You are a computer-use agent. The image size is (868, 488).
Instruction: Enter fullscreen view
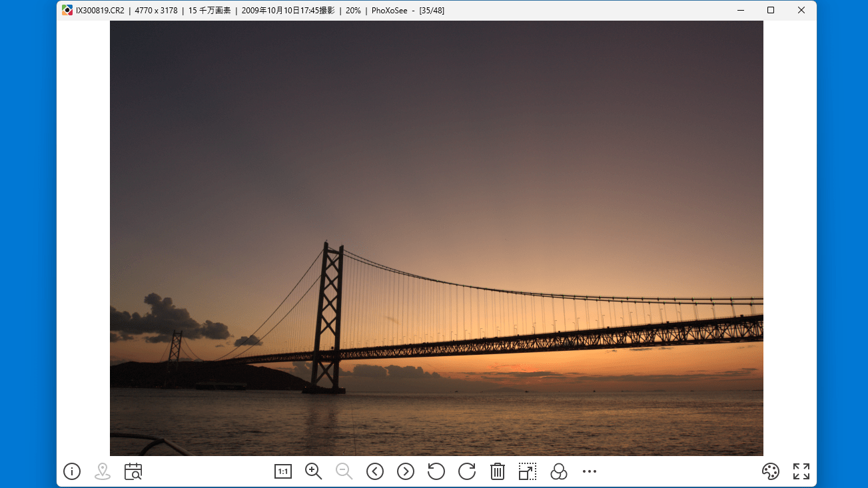801,471
